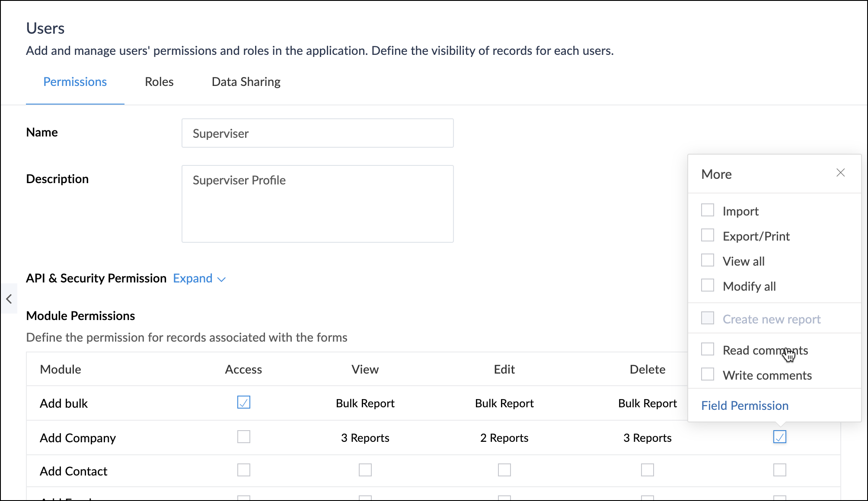Viewport: 868px width, 501px height.
Task: Enable the Export/Print permission
Action: click(x=707, y=235)
